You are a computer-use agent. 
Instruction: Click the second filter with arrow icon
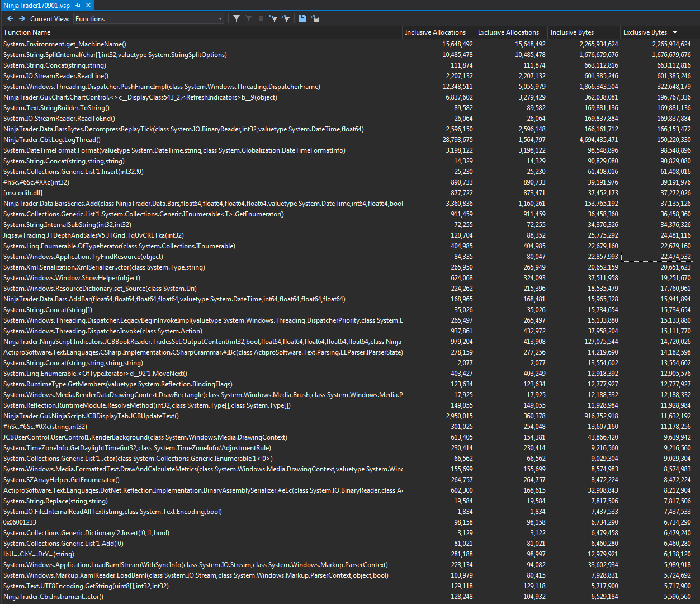(286, 18)
